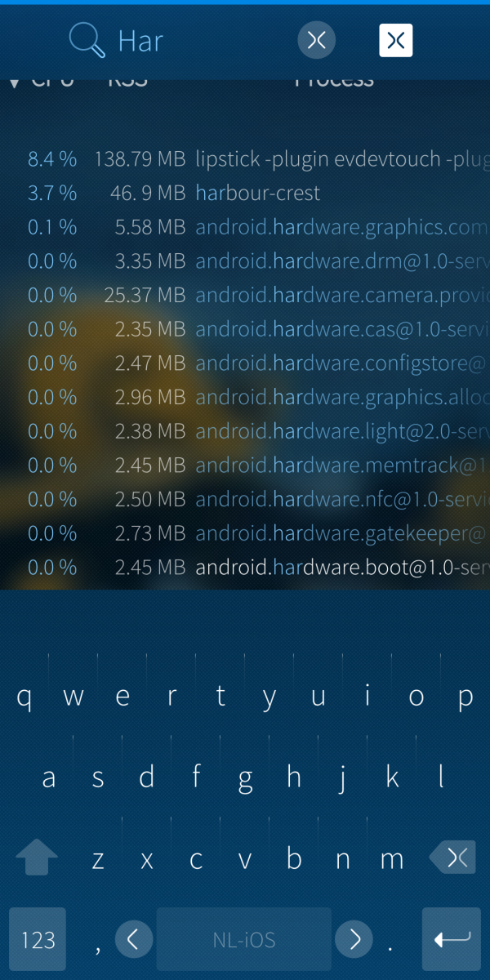Select android.hardware.boot@1.0 process entry
The image size is (490, 980).
pyautogui.click(x=245, y=567)
